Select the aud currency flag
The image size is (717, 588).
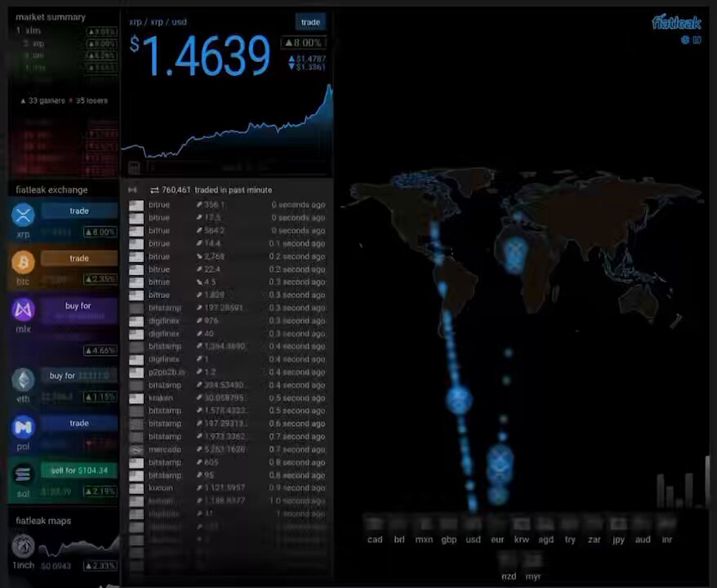click(x=643, y=523)
